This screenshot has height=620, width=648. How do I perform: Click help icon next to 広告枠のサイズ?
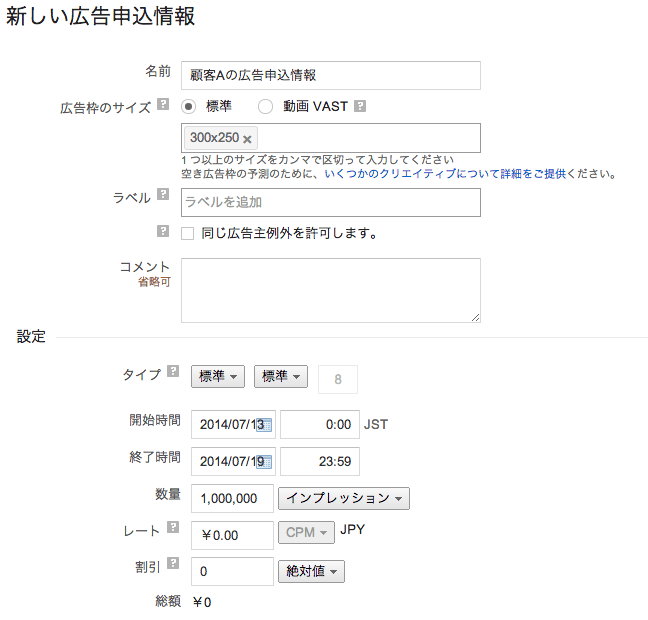tap(163, 105)
